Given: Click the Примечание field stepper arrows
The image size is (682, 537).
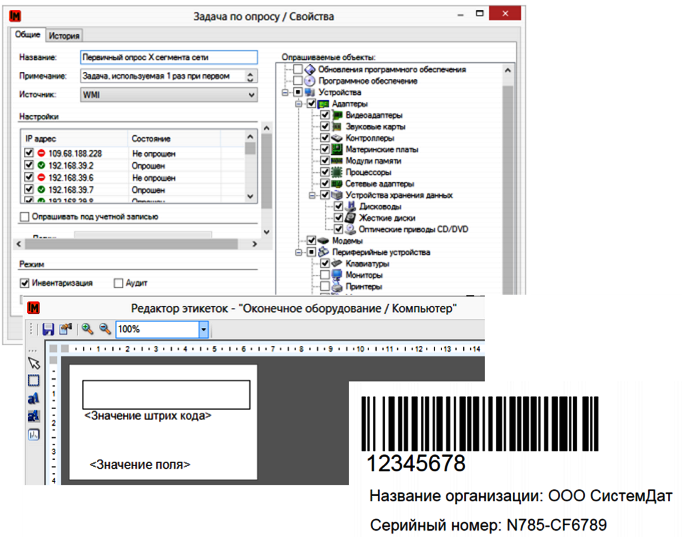Looking at the screenshot, I should tap(250, 77).
